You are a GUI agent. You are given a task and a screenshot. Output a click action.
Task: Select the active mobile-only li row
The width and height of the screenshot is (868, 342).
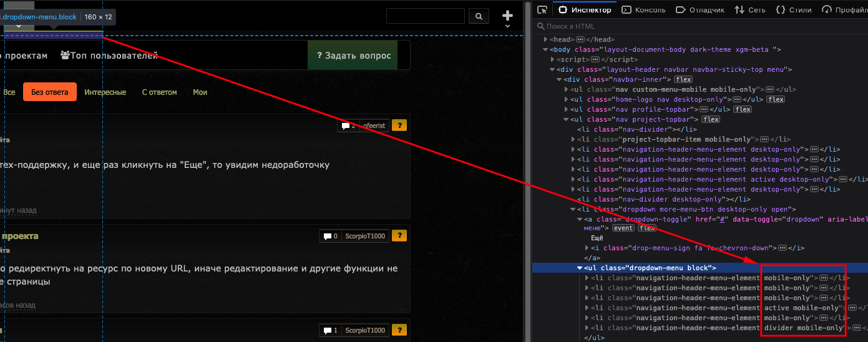(700, 308)
